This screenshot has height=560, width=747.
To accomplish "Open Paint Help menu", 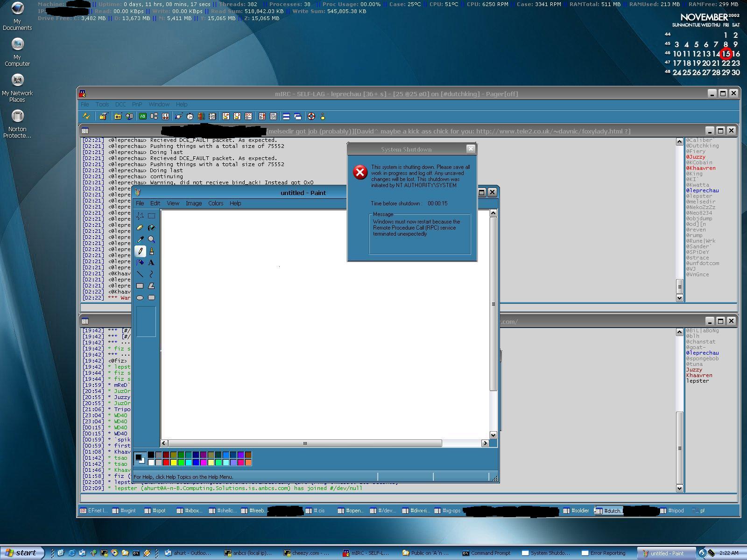I will 235,203.
